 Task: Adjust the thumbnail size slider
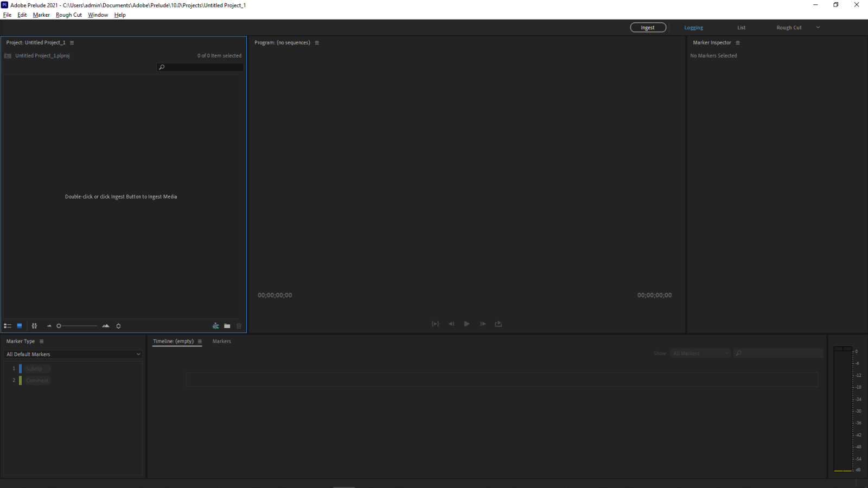click(x=77, y=326)
